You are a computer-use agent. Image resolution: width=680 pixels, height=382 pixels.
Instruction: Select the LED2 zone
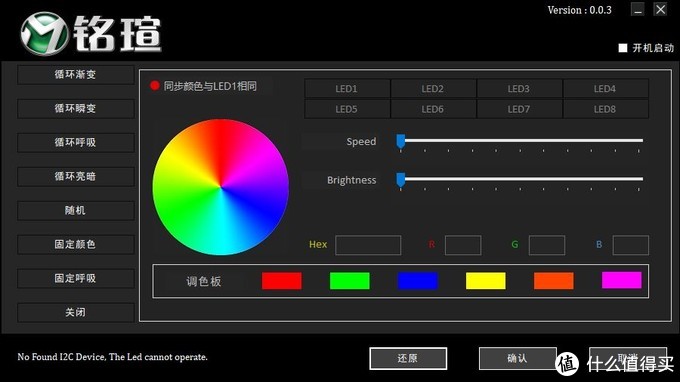tap(433, 88)
